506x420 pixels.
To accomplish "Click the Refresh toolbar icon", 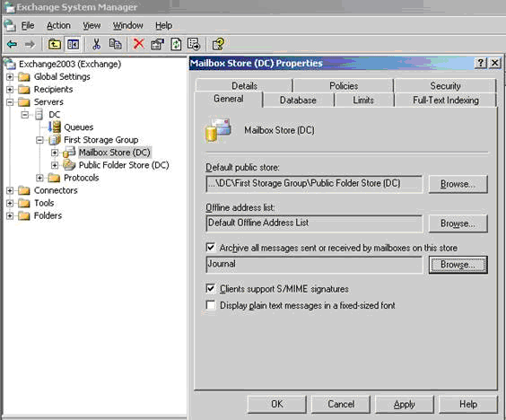I will (176, 44).
